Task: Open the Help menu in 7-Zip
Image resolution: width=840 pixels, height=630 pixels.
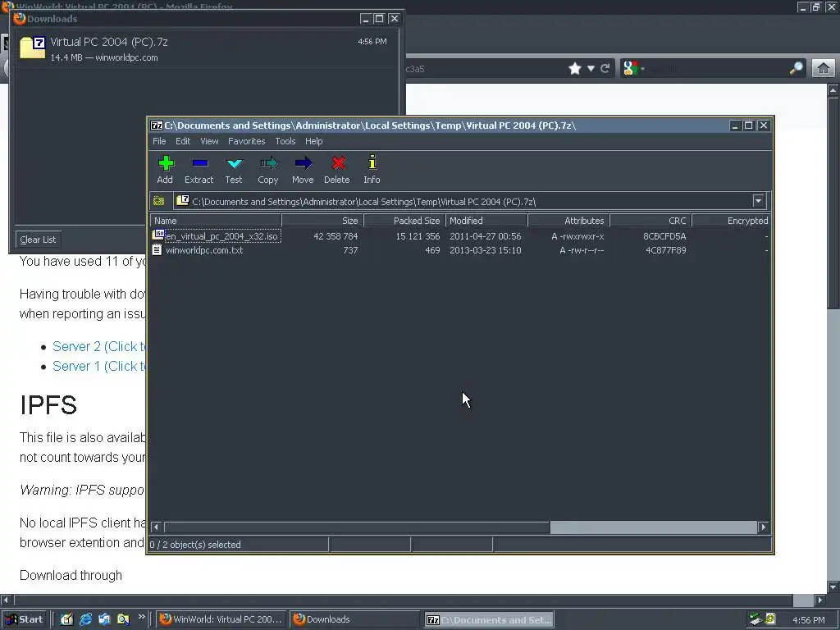Action: (x=314, y=141)
